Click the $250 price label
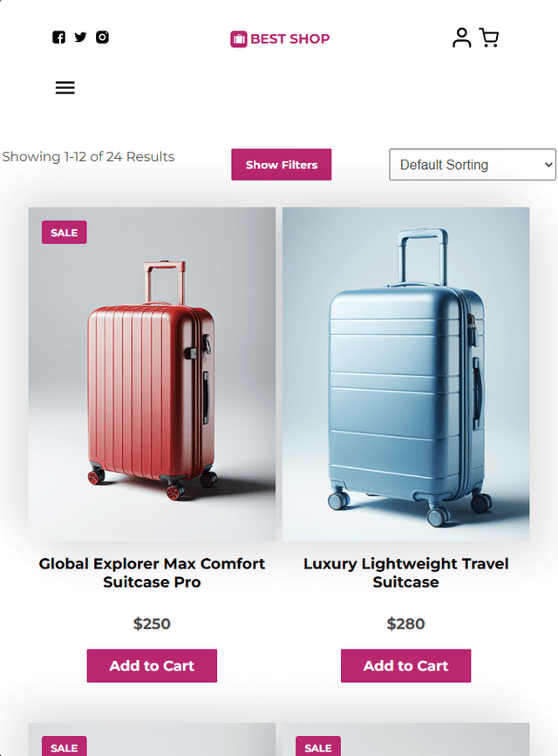This screenshot has width=558, height=756. (x=152, y=623)
